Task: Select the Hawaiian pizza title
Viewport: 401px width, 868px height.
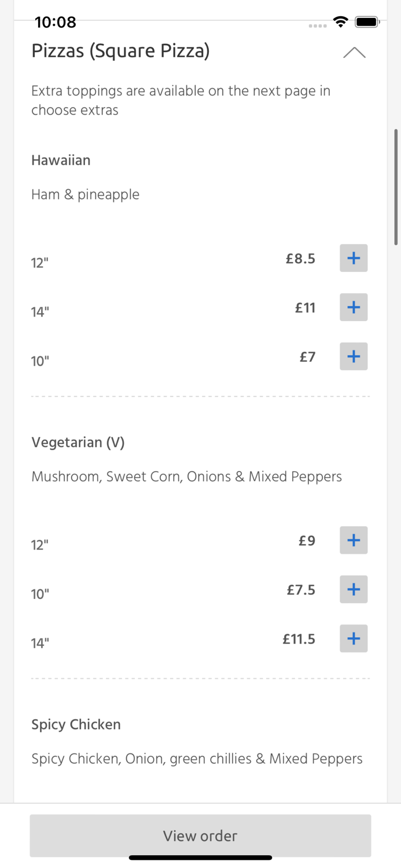Action: [61, 160]
